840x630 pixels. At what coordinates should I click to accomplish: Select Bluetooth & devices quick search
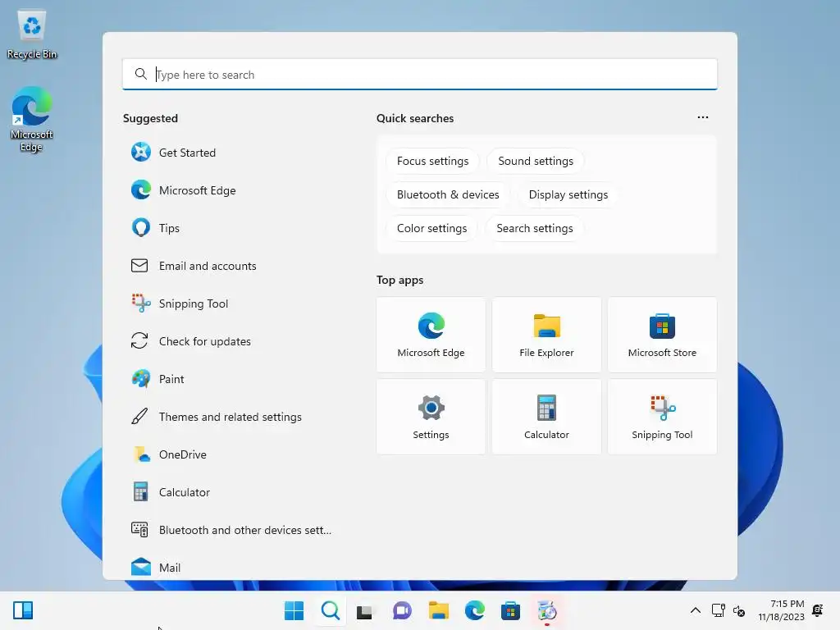(448, 194)
